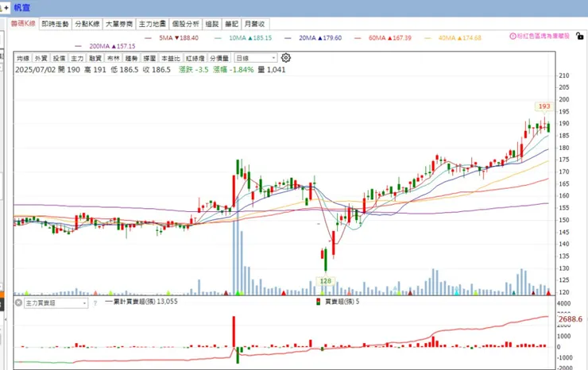Image resolution: width=588 pixels, height=370 pixels.
Task: Open the chart settings gear icon
Action: pyautogui.click(x=286, y=58)
